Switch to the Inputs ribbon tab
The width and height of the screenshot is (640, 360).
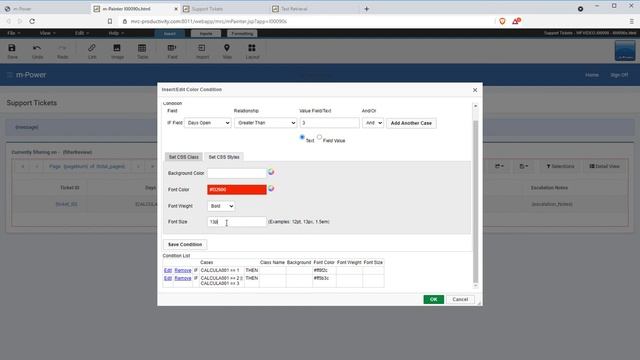[206, 33]
